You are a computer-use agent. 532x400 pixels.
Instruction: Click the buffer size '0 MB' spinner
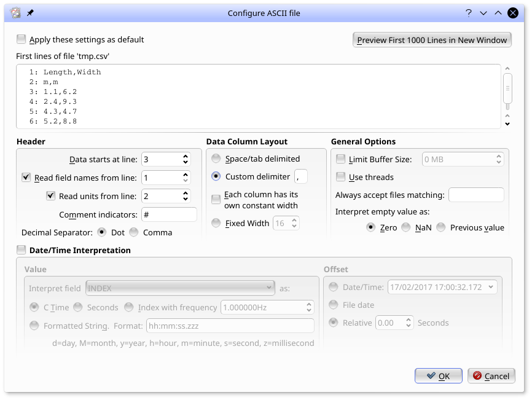click(463, 160)
